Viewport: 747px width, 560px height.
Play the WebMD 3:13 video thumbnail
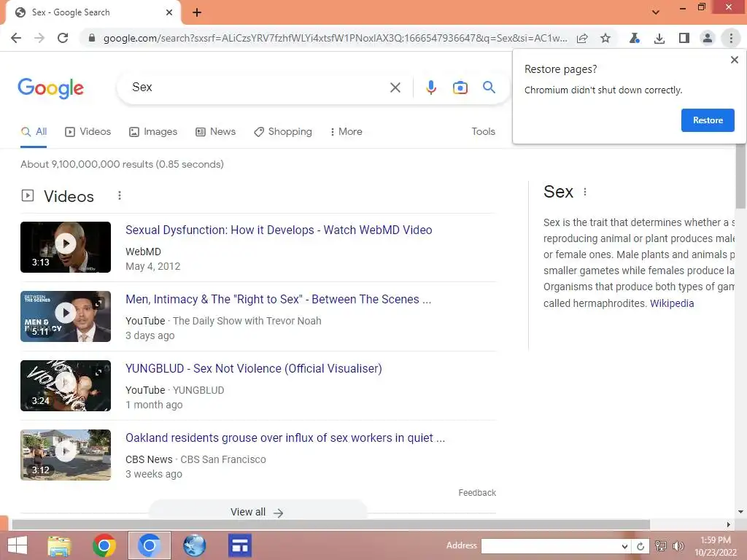point(66,247)
